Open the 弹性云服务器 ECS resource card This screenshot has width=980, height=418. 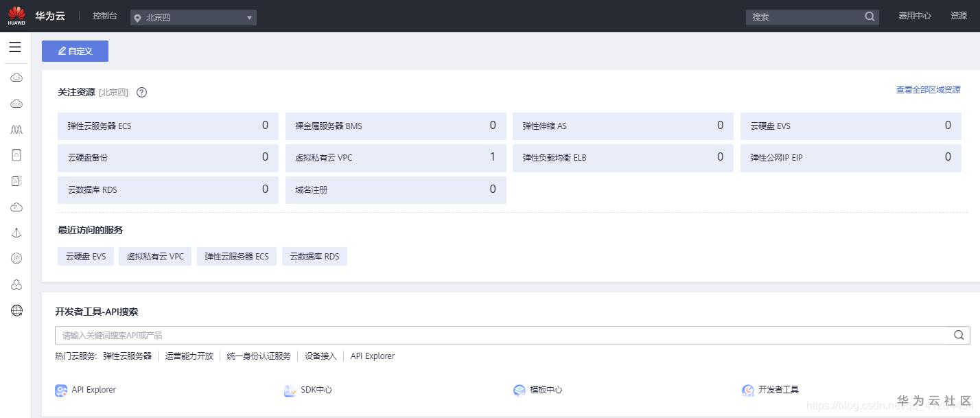click(168, 126)
